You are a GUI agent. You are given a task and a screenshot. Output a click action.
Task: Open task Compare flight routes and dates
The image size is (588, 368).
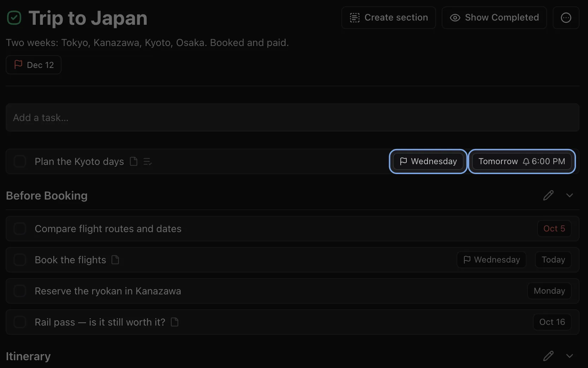click(293, 229)
